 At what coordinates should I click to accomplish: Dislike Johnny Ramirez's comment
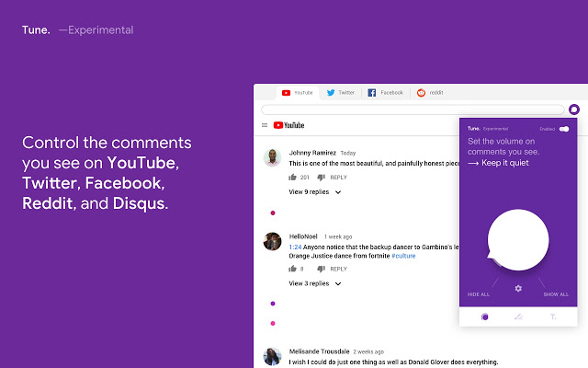tap(321, 178)
